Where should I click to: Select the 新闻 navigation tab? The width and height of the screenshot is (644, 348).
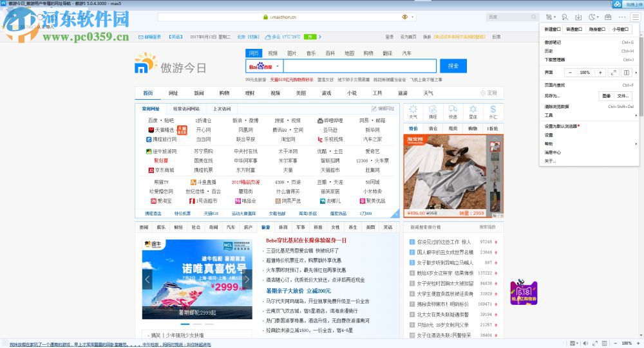click(199, 93)
